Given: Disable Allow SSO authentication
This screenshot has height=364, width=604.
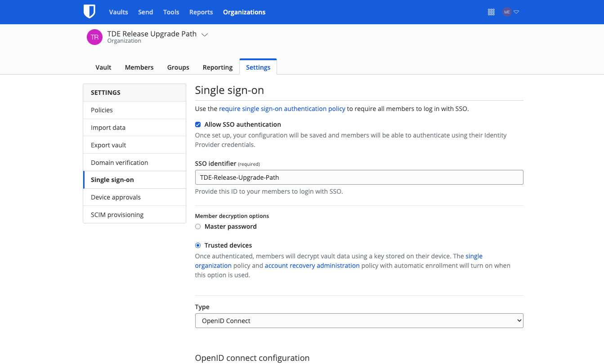Looking at the screenshot, I should [198, 124].
